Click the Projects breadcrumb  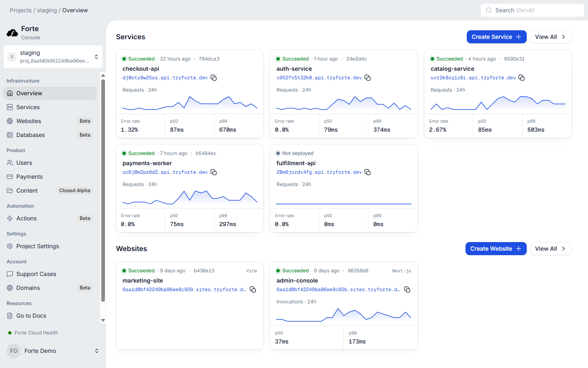(21, 10)
